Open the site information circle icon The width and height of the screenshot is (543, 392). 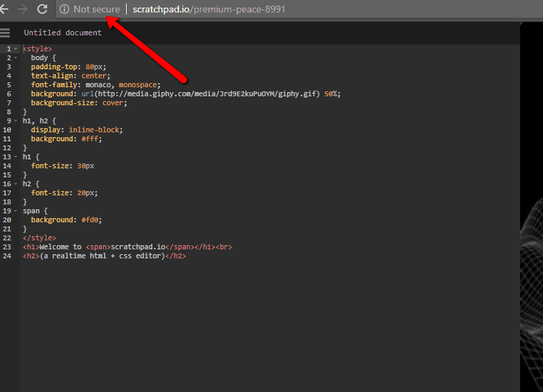(x=64, y=9)
